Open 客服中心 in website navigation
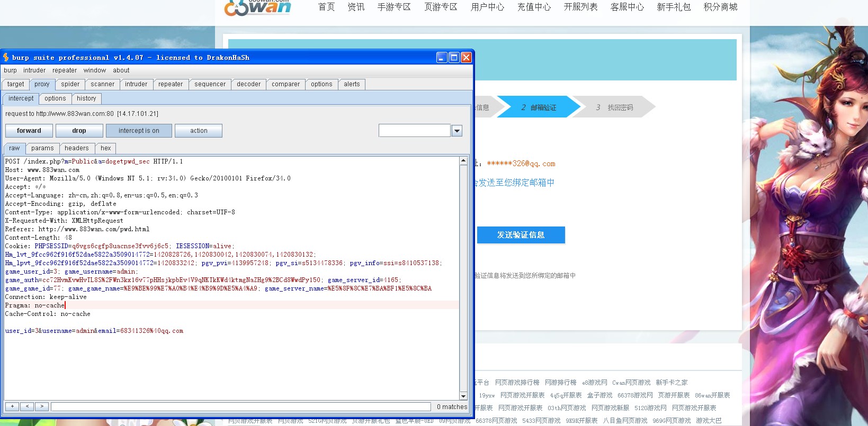 [x=627, y=7]
